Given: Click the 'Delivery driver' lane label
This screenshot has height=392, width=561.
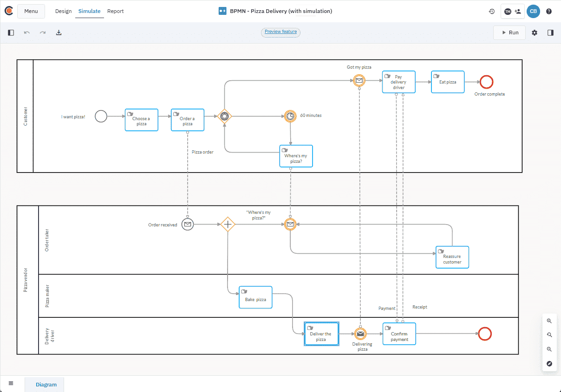Looking at the screenshot, I should pos(50,336).
